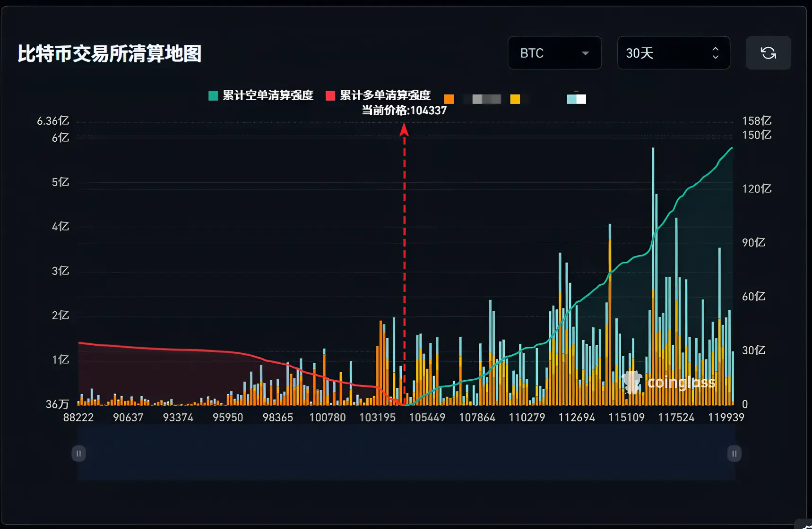Click the left axis label 6.36亿
Screen dimensions: 812x529
[x=53, y=121]
